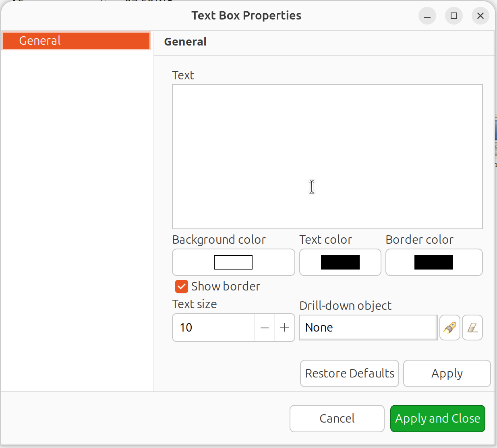Increase Text size with the plus button
Screen dimensions: 497x448
[284, 328]
